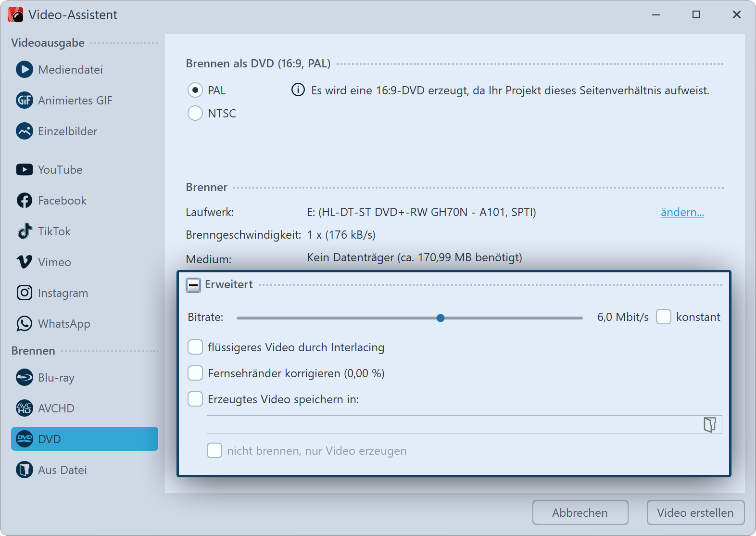The height and width of the screenshot is (536, 756).
Task: Click the folder browse icon in path field
Action: click(x=709, y=425)
